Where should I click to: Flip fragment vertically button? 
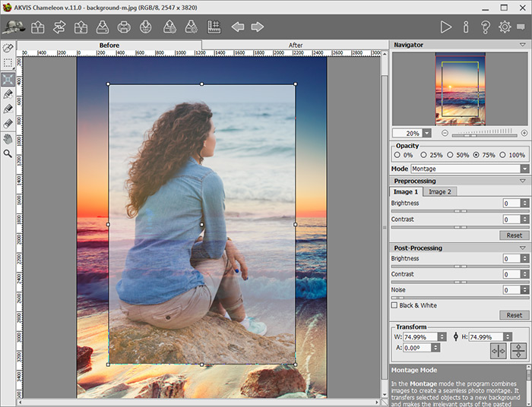pos(518,351)
